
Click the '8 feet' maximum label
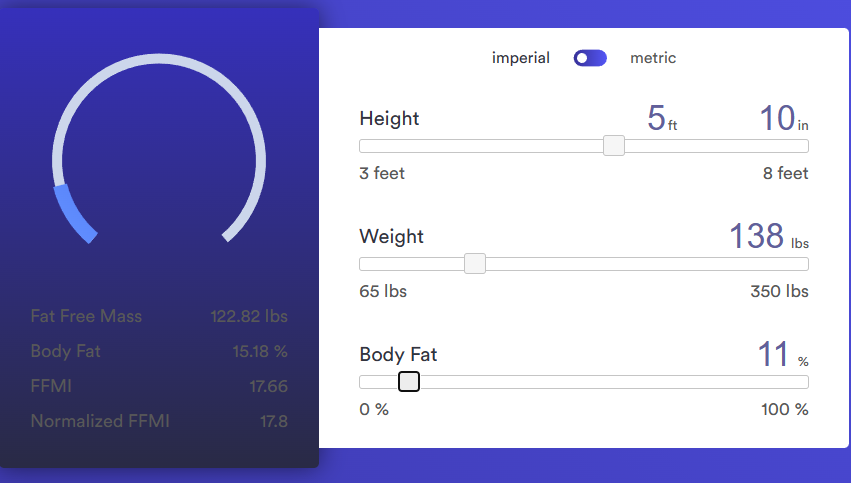click(x=785, y=173)
